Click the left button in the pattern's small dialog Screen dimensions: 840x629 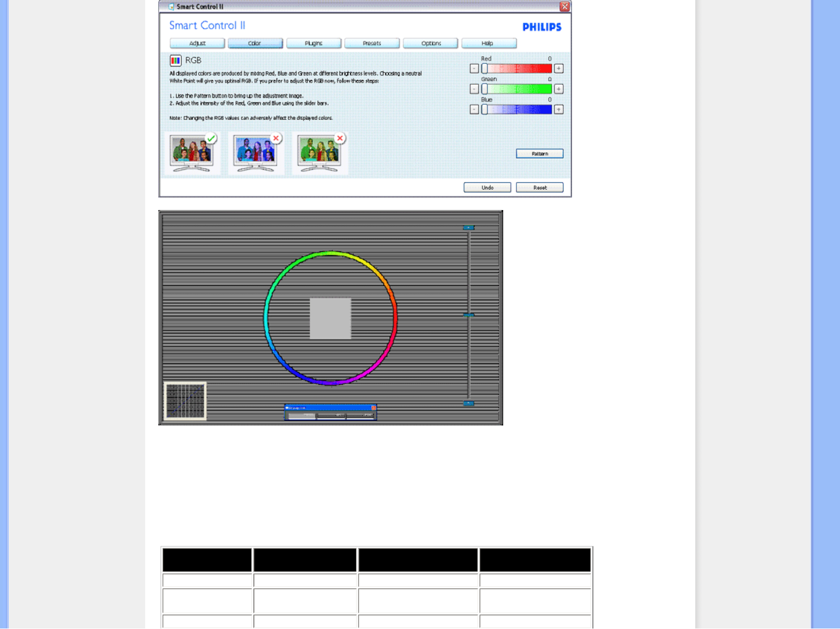coord(302,416)
